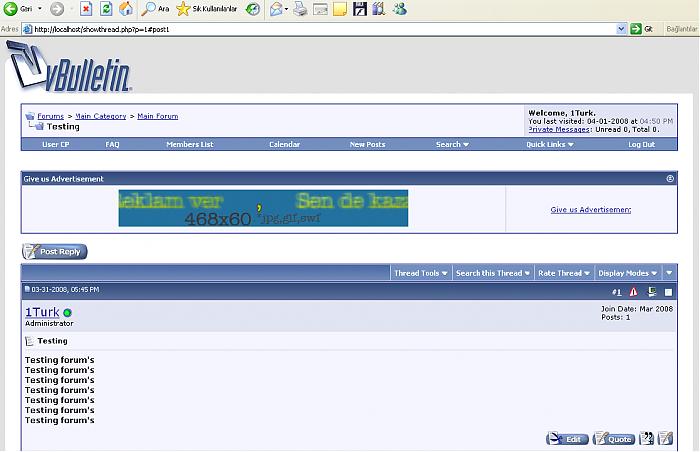
Task: Open the Display Modes dropdown
Action: click(x=626, y=273)
